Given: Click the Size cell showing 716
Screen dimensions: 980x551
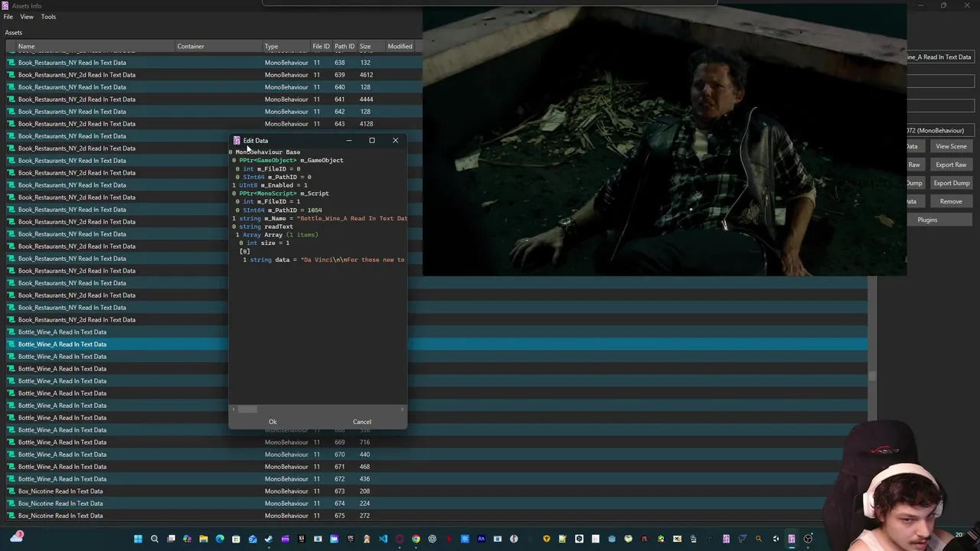Looking at the screenshot, I should pos(364,442).
